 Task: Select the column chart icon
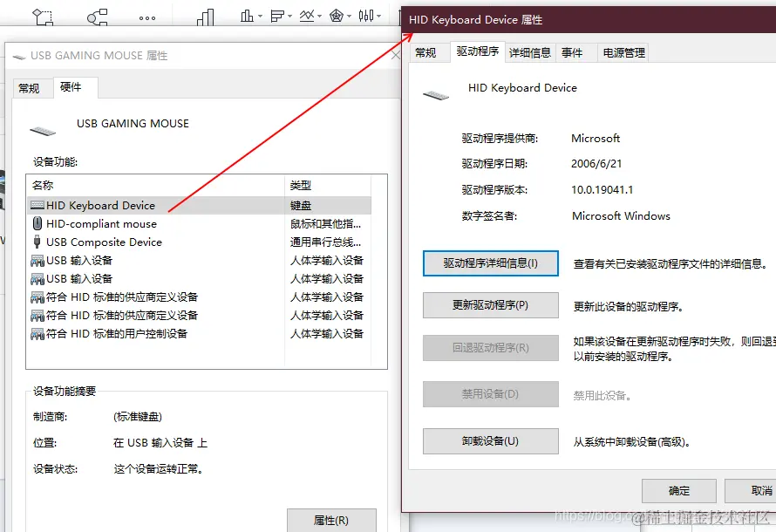pyautogui.click(x=247, y=16)
